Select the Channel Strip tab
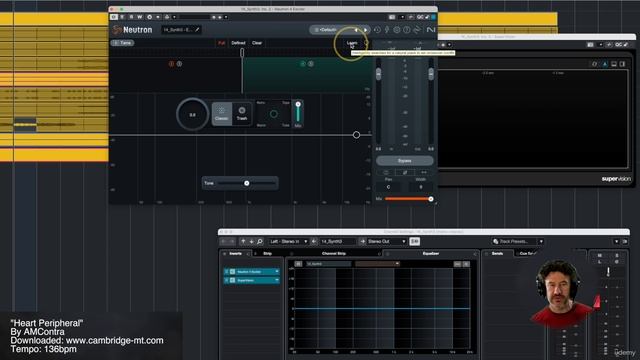 click(333, 254)
